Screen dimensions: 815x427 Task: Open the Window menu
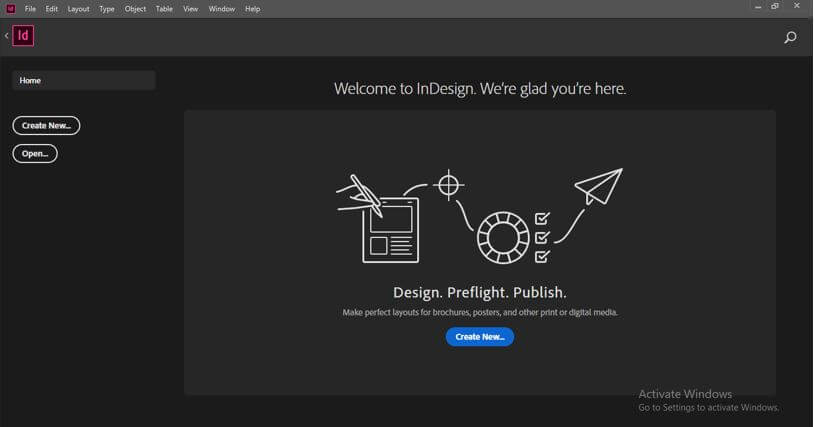tap(221, 9)
